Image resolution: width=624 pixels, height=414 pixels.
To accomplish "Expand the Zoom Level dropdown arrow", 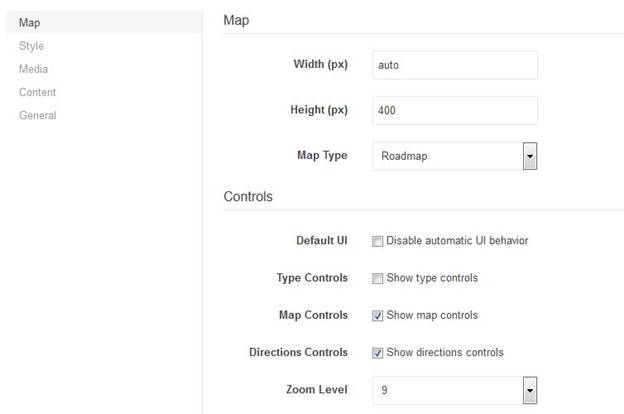I will point(530,390).
